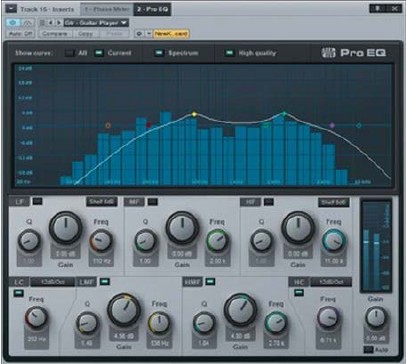Image resolution: width=406 pixels, height=364 pixels.
Task: Open the HC 12dB/Oct slope dropdown
Action: (x=331, y=282)
